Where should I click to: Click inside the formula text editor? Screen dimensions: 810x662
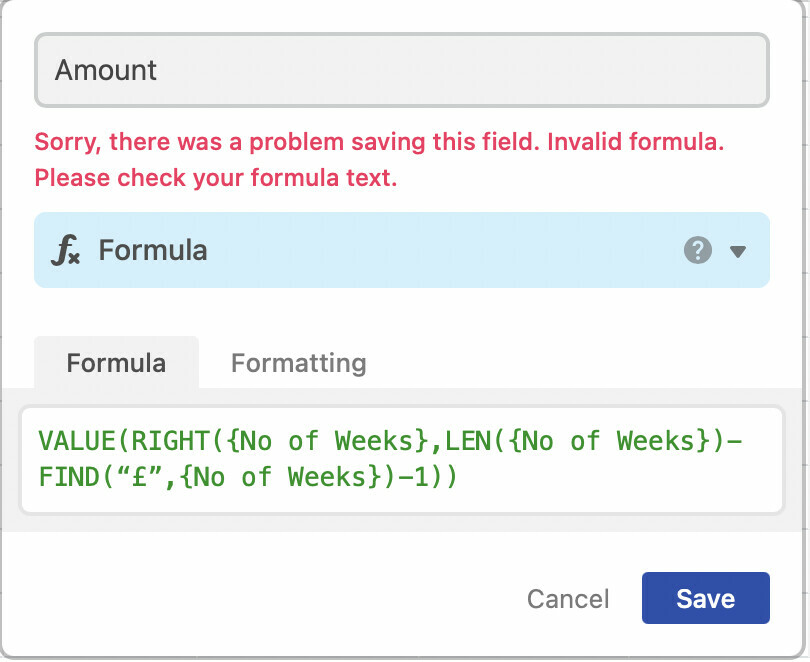click(x=402, y=460)
